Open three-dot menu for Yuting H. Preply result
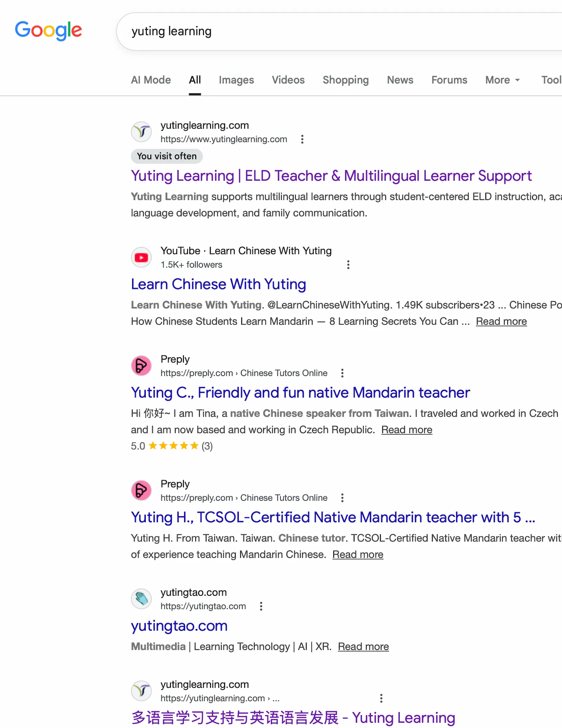The width and height of the screenshot is (562, 728). click(342, 498)
